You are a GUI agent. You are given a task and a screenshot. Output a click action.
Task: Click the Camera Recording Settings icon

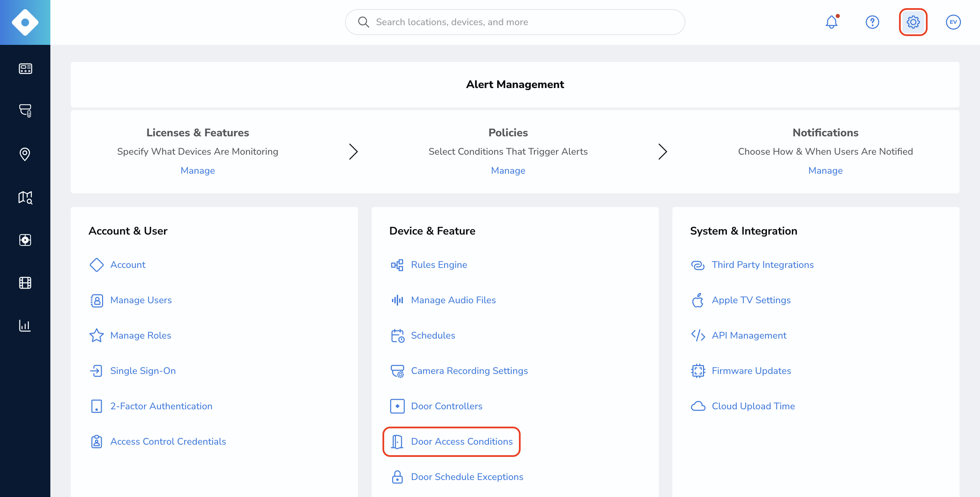pyautogui.click(x=397, y=371)
